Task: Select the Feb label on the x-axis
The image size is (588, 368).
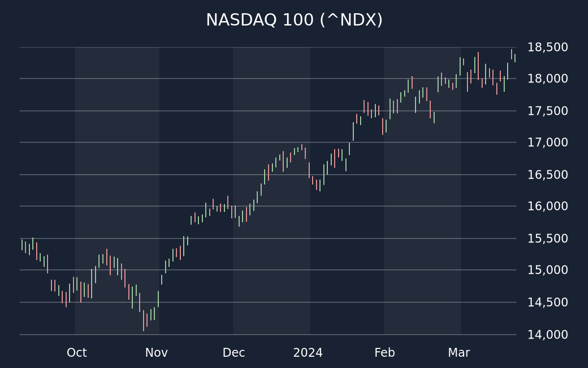Action: coord(385,353)
